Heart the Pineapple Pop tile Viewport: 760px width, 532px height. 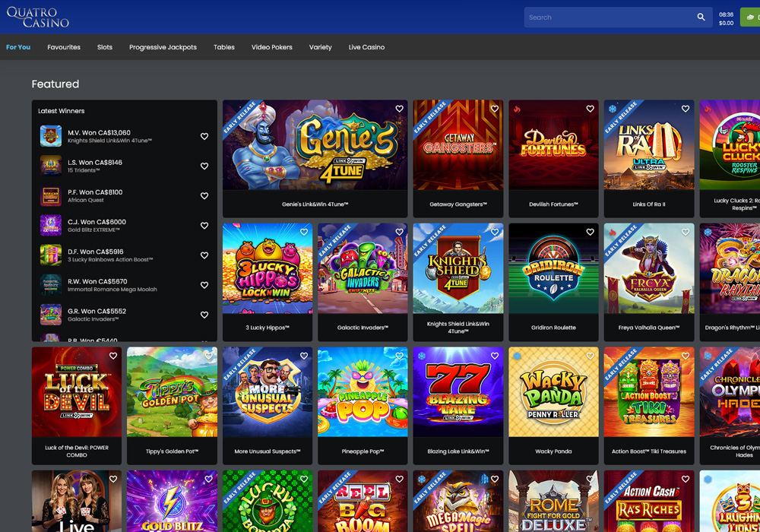[x=400, y=356]
